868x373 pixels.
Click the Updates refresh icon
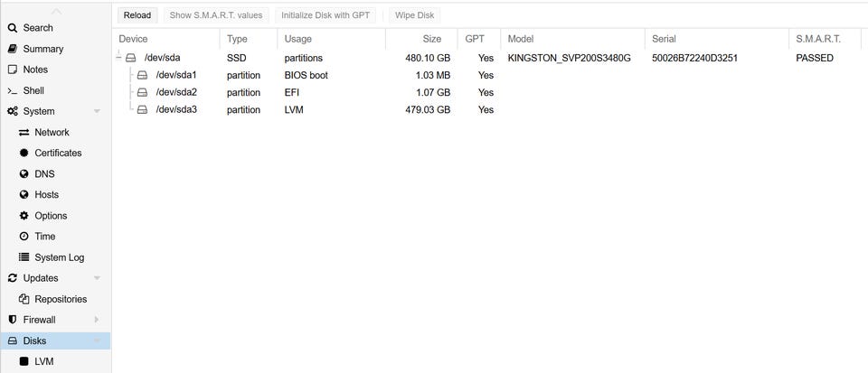click(x=12, y=278)
